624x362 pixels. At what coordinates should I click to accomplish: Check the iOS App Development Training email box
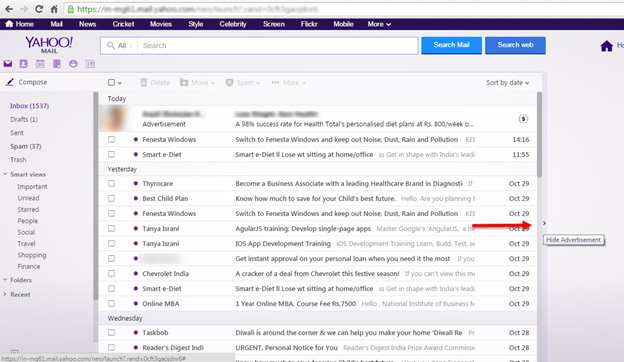point(111,243)
